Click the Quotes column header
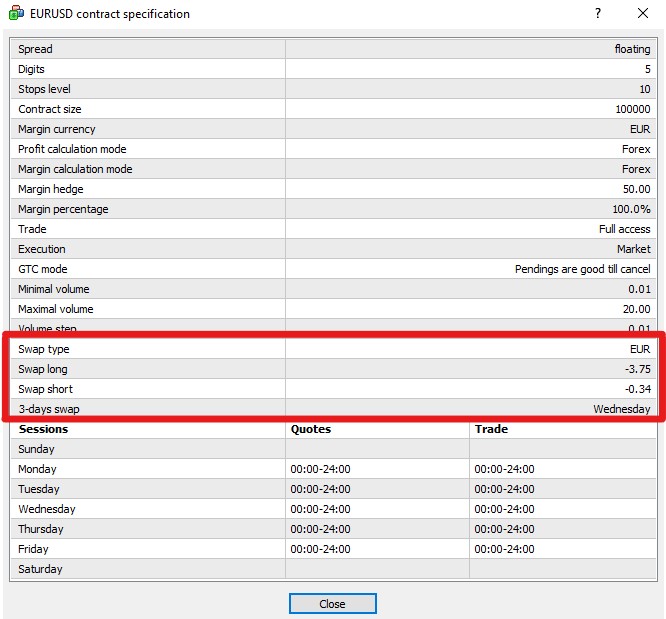Screen dimensions: 666x619 tap(311, 429)
